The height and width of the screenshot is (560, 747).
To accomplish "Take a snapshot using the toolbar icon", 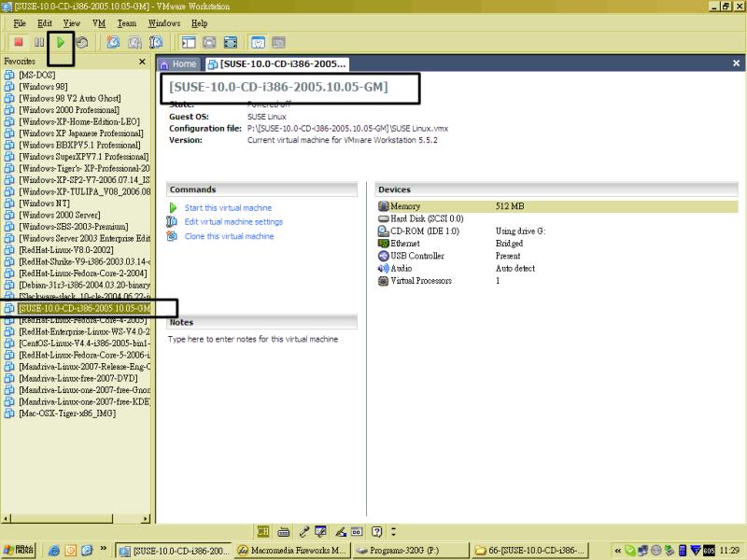I will (x=113, y=42).
